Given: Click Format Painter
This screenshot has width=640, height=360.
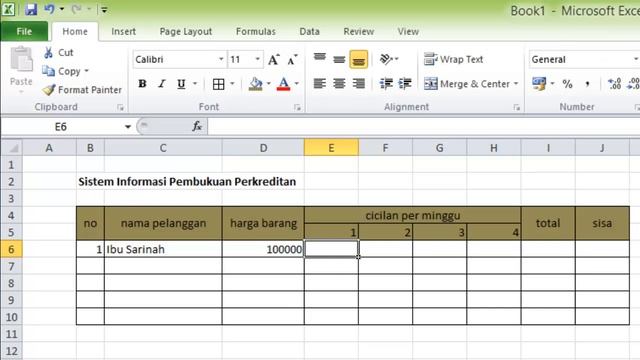Looking at the screenshot, I should point(82,90).
